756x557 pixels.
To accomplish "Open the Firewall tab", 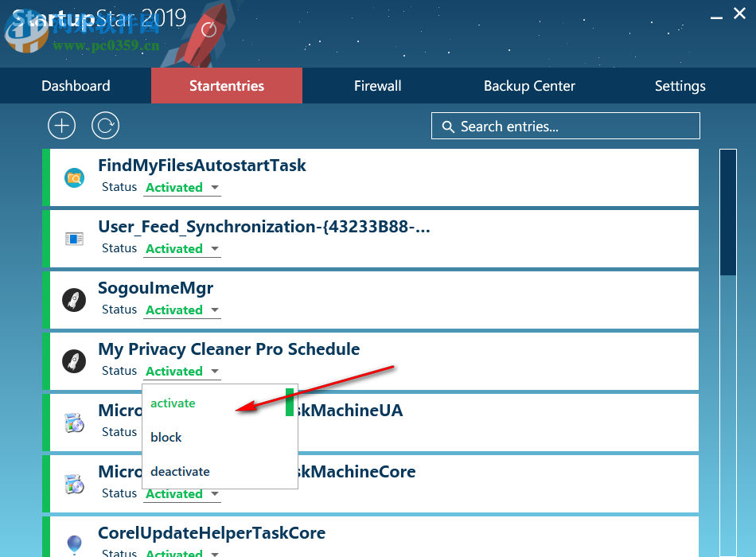I will pos(377,86).
